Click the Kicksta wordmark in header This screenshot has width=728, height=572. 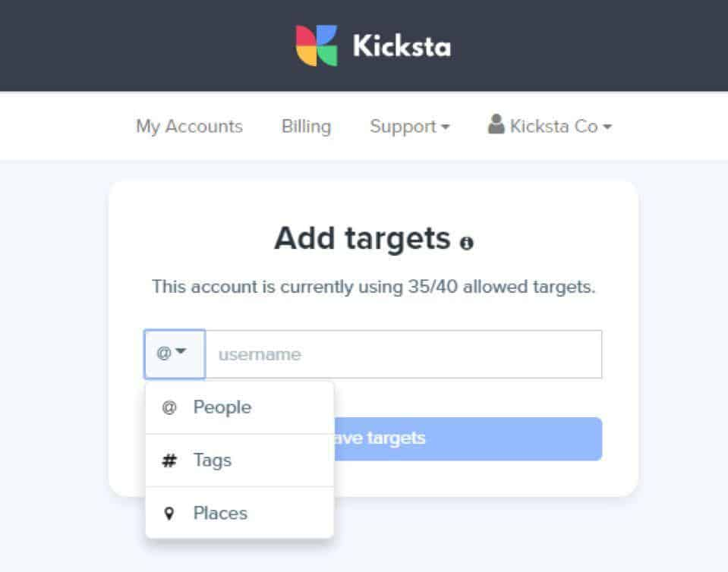[402, 46]
